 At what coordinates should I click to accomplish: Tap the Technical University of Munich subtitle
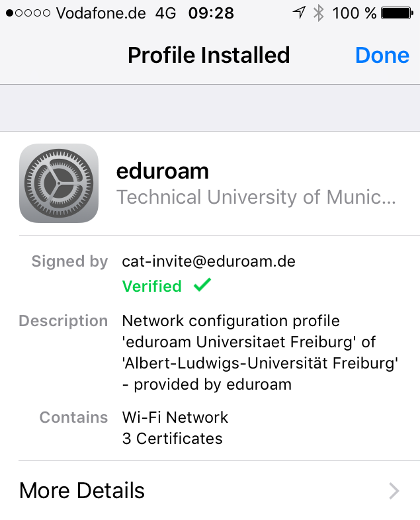[256, 197]
